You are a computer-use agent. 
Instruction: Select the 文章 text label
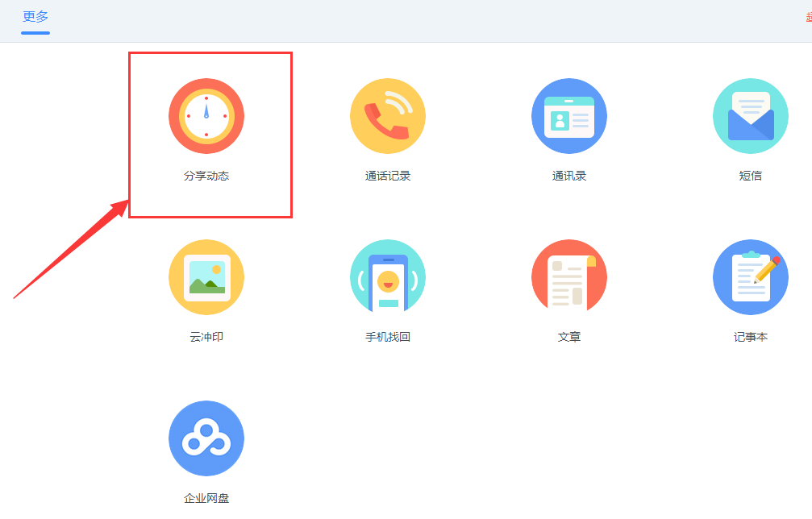pos(569,336)
